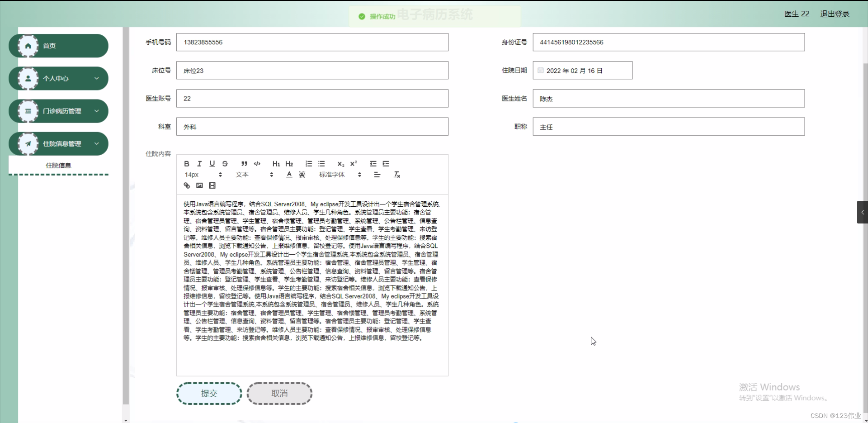Apply superscript formatting
This screenshot has width=868, height=423.
[354, 164]
